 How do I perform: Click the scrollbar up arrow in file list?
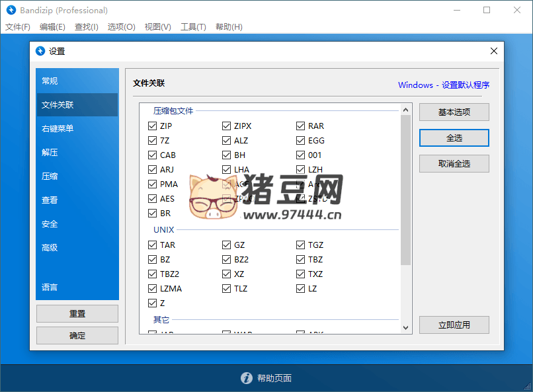click(x=406, y=109)
